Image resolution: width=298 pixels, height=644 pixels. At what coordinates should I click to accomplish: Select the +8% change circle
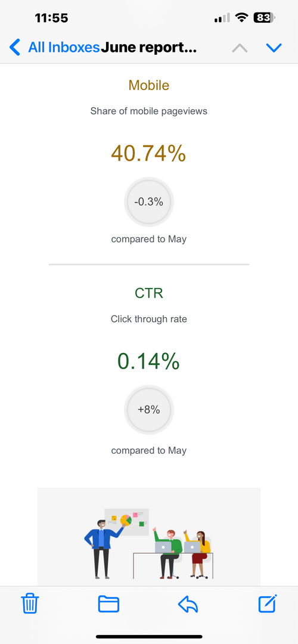pyautogui.click(x=149, y=410)
